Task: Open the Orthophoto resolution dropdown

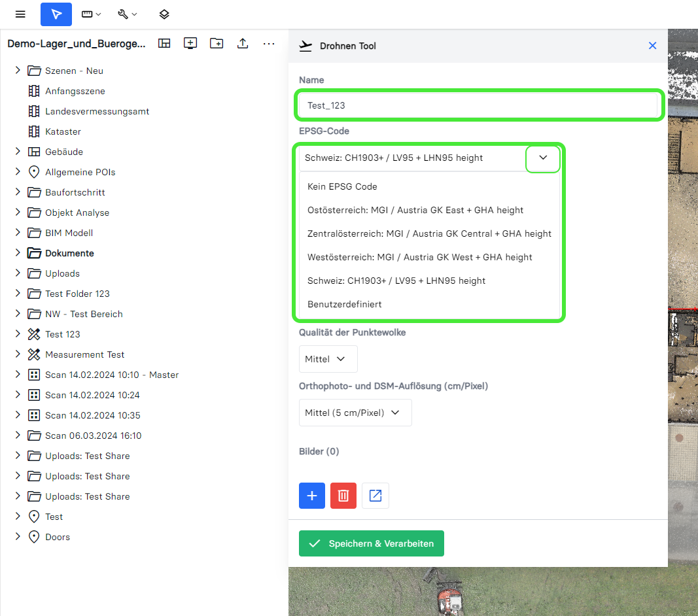Action: pos(355,413)
